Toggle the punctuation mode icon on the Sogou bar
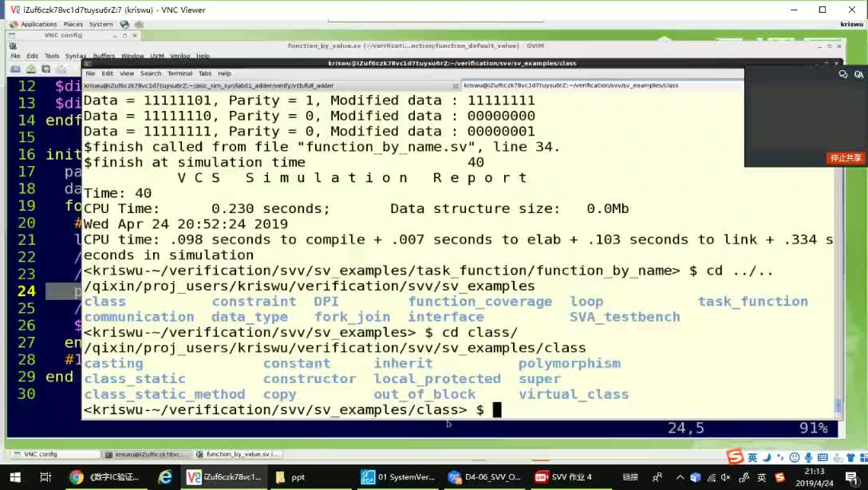This screenshot has height=490, width=868. pyautogui.click(x=780, y=457)
